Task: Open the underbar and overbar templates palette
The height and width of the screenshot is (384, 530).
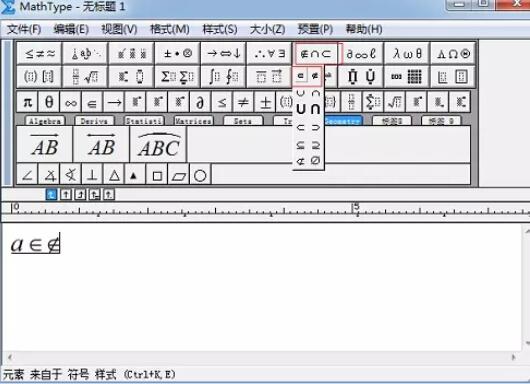Action: tap(269, 77)
